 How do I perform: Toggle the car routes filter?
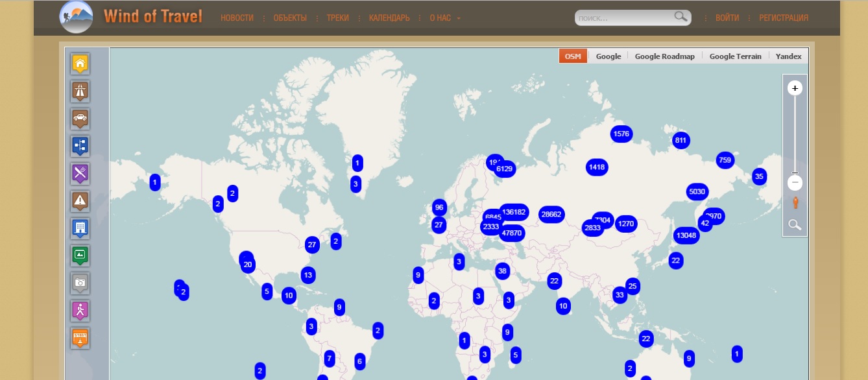(80, 119)
